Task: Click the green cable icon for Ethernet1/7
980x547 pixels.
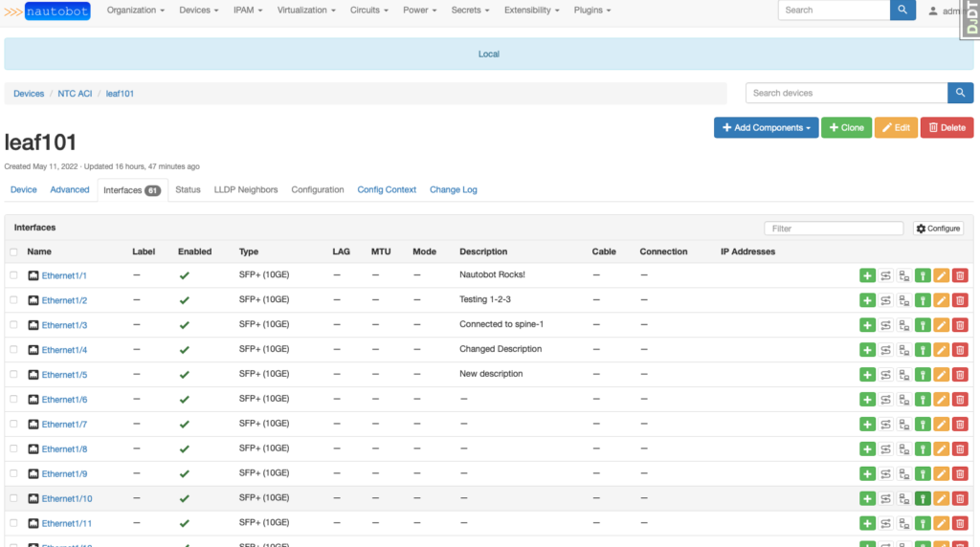Action: 923,424
